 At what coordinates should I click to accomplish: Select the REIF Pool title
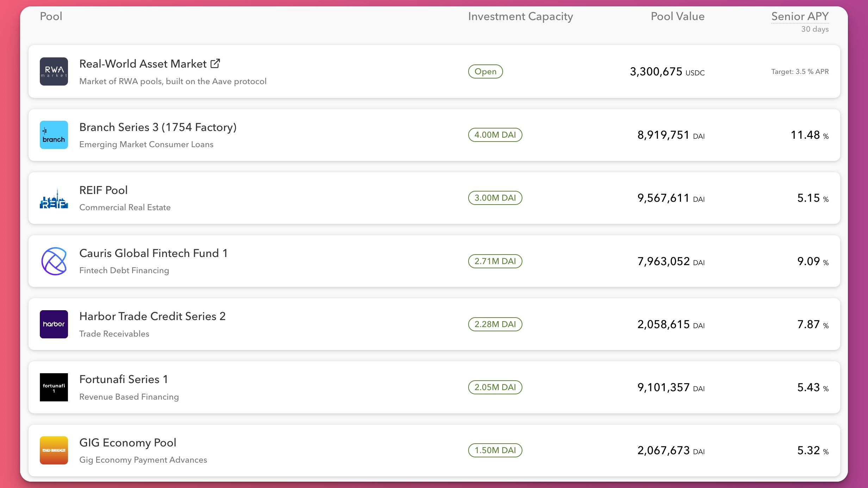click(x=103, y=190)
